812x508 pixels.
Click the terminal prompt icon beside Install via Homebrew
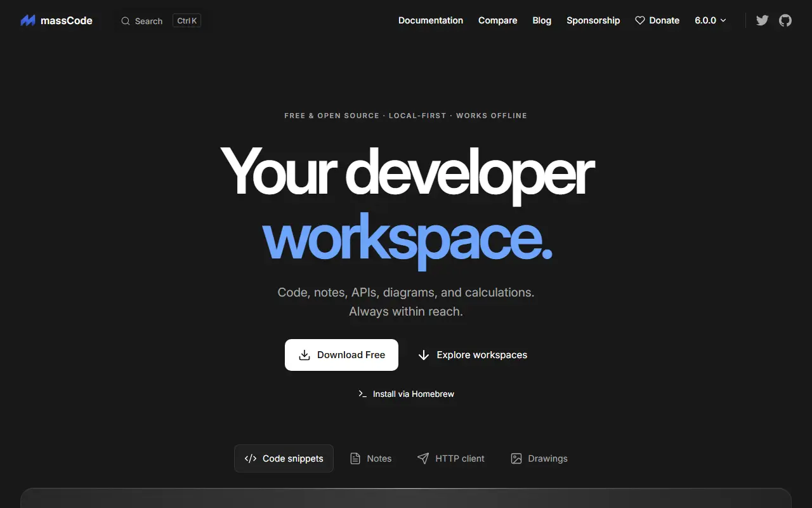pyautogui.click(x=363, y=394)
